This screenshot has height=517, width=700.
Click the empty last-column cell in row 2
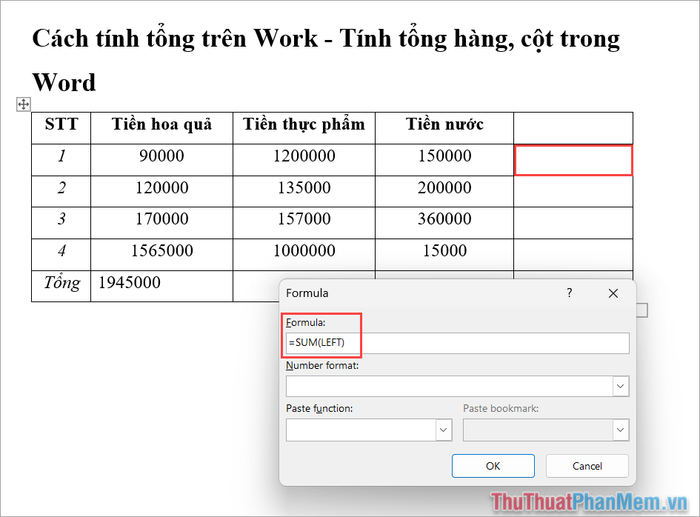click(573, 192)
